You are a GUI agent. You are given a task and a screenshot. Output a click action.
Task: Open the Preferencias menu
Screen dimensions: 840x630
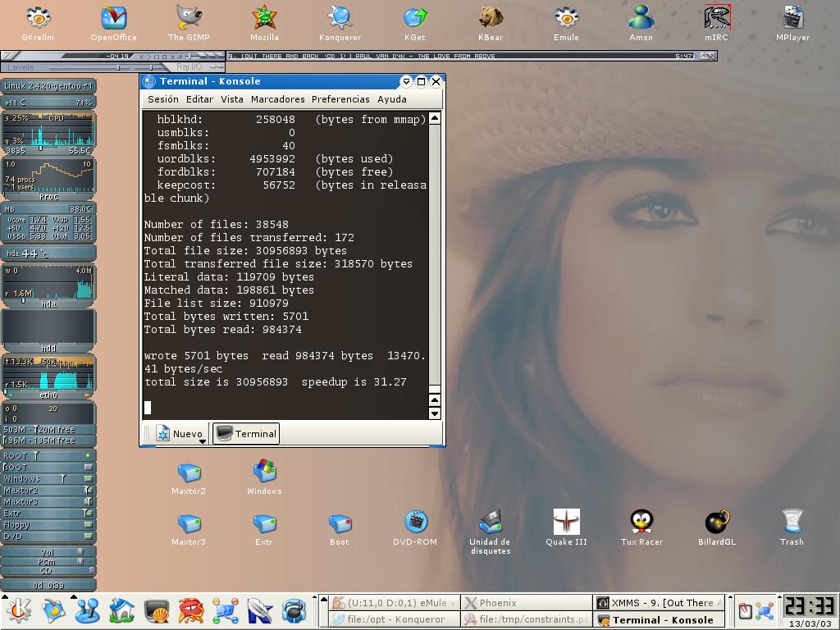340,99
